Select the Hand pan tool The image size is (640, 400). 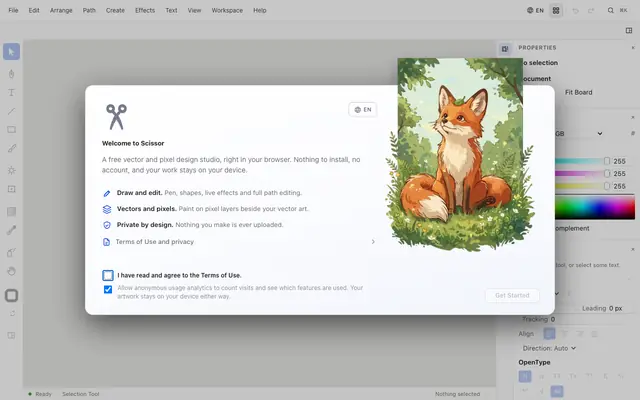11,271
